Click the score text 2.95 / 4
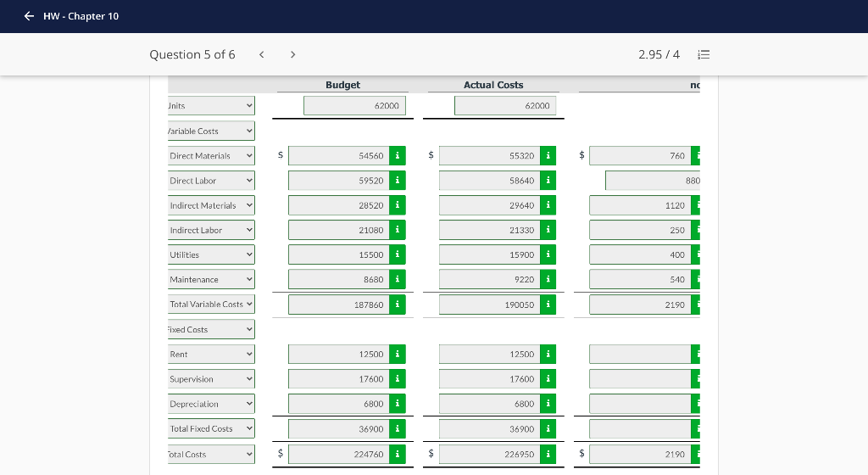Screen dimensions: 868x475 (x=659, y=54)
